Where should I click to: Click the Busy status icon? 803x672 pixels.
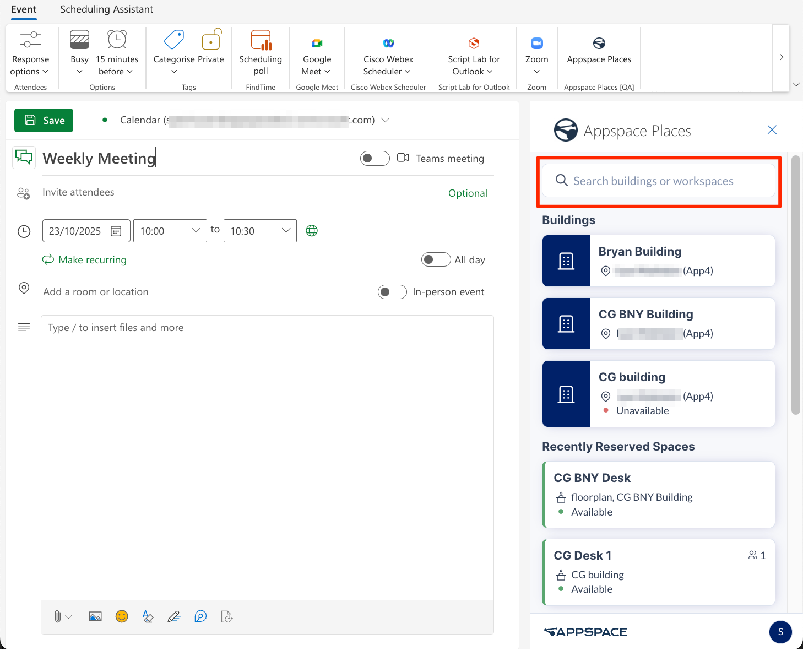79,40
